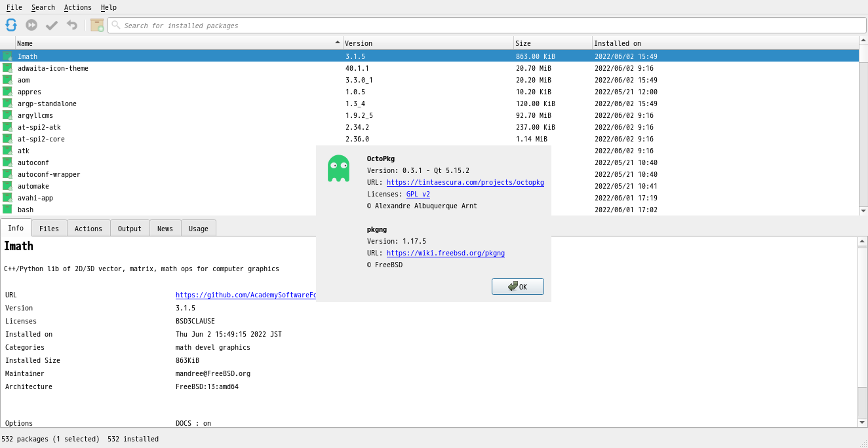Select the aom package name
Viewport: 868px width, 448px height.
24,80
